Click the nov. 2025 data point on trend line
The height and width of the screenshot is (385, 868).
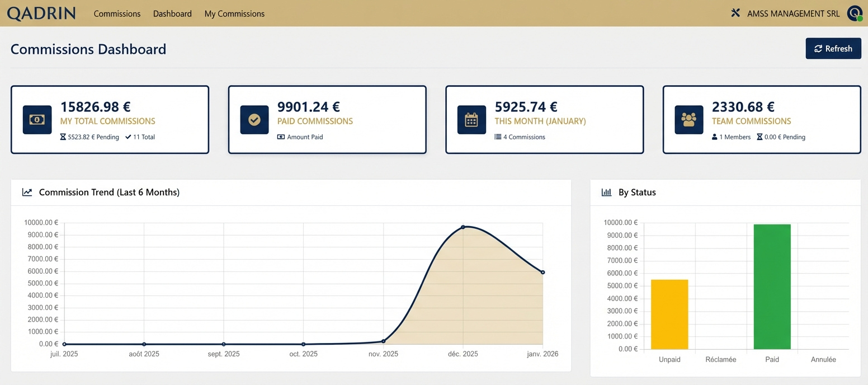pyautogui.click(x=383, y=341)
